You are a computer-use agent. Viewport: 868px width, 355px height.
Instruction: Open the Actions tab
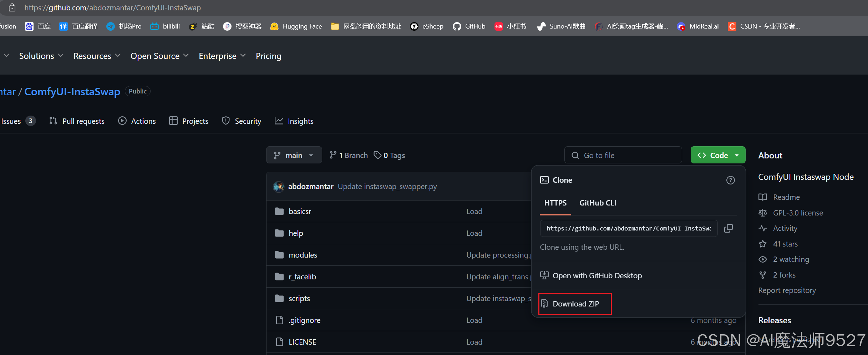coord(137,121)
